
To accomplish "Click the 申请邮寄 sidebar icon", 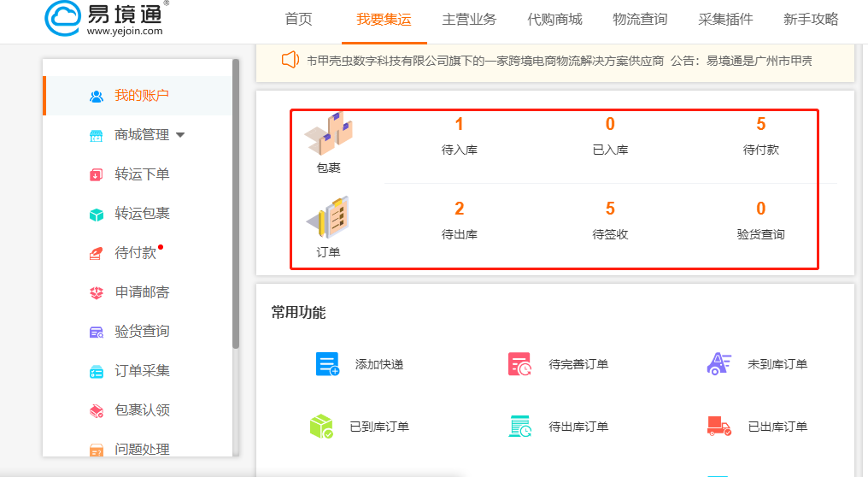I will click(97, 293).
